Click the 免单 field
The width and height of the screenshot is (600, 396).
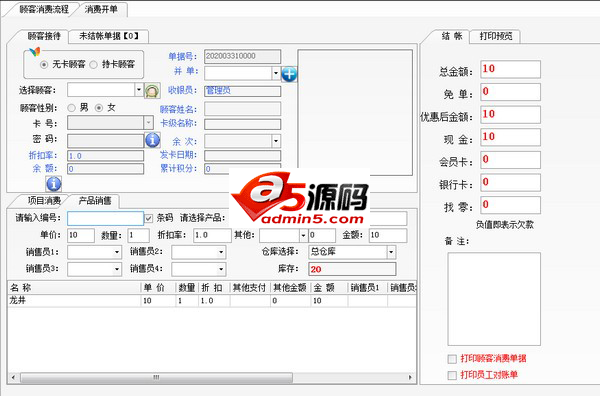pyautogui.click(x=510, y=92)
